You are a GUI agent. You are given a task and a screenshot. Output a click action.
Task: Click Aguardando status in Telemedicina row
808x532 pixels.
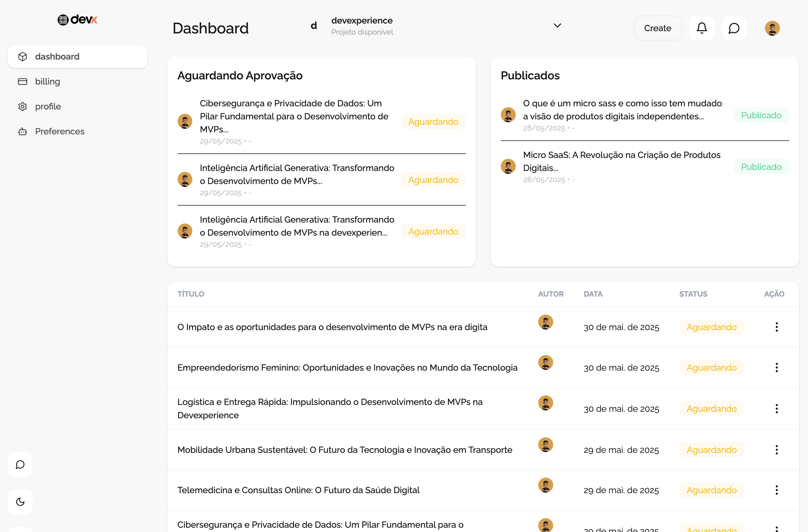[x=712, y=490]
